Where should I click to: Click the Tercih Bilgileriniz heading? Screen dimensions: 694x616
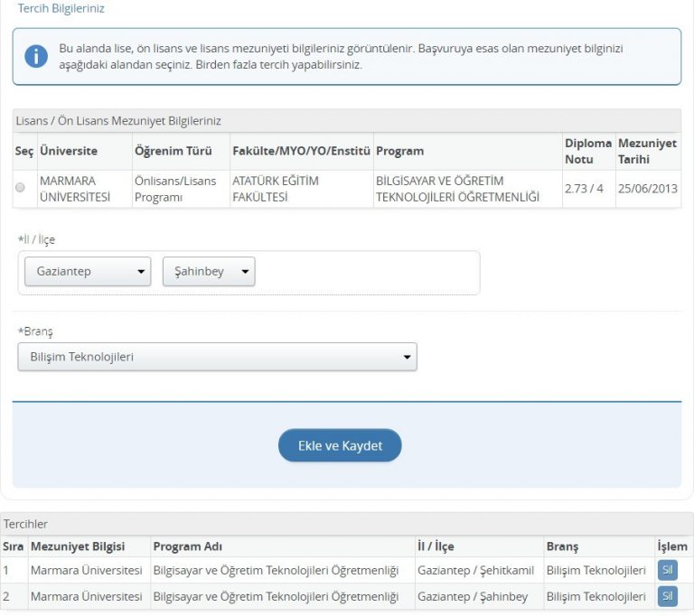(x=61, y=8)
